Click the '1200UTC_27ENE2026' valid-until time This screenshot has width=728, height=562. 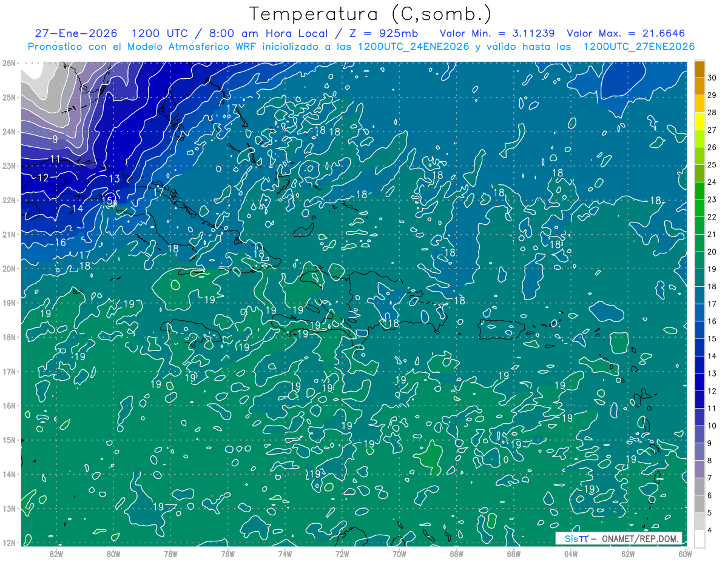[x=639, y=47]
